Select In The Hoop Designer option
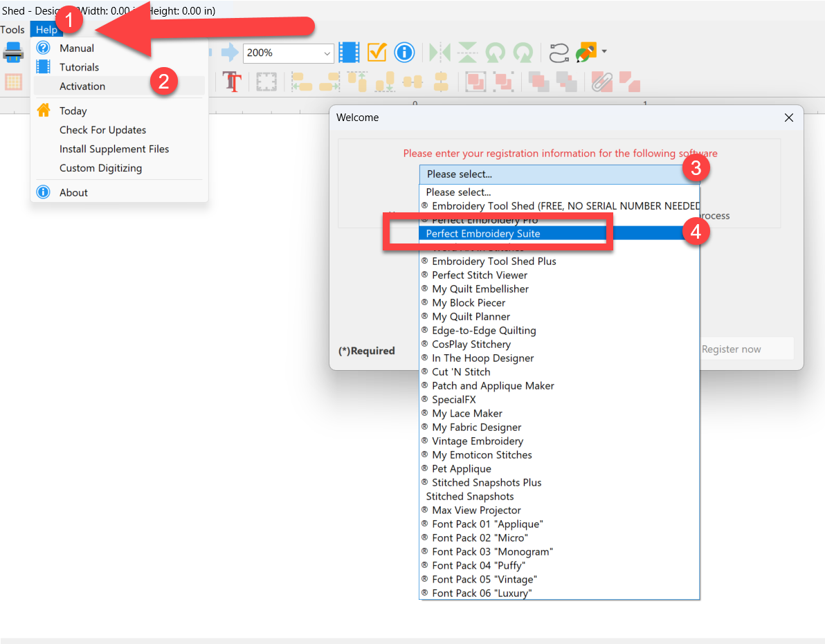This screenshot has height=644, width=825. 559,358
